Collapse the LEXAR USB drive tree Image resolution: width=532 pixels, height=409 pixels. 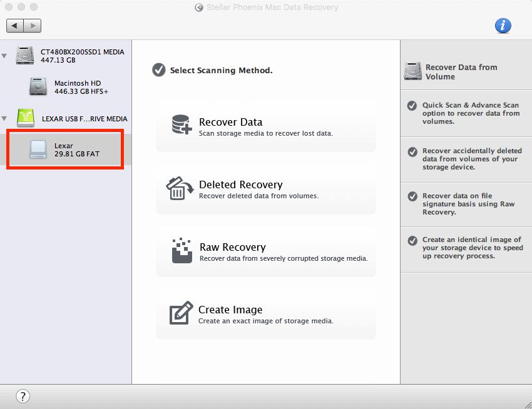(x=4, y=118)
